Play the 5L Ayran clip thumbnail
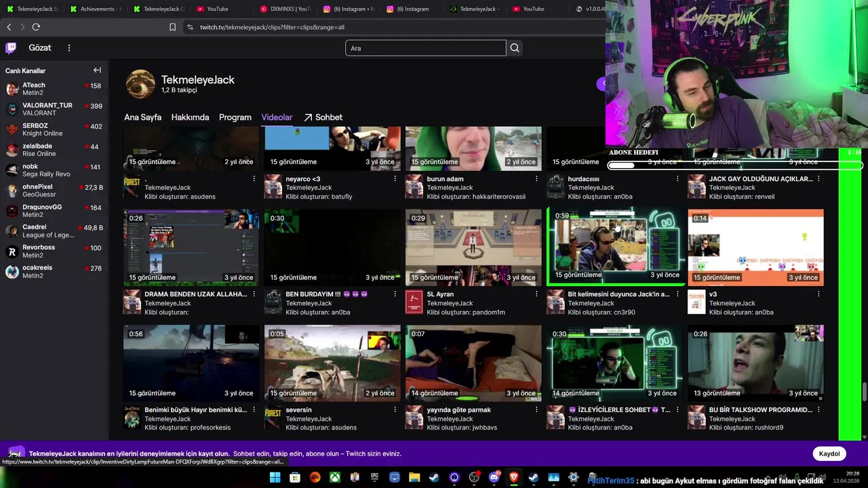The width and height of the screenshot is (868, 488). 473,247
